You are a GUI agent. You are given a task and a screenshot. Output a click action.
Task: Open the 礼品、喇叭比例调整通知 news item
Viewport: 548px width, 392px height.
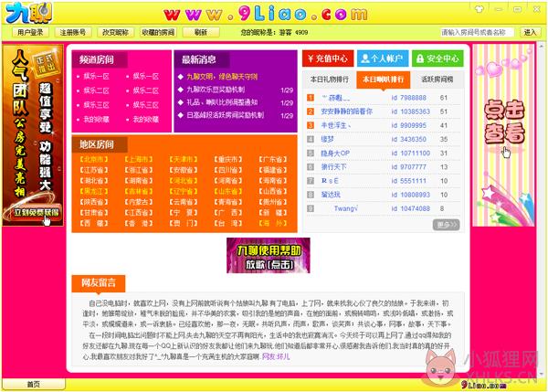(222, 102)
